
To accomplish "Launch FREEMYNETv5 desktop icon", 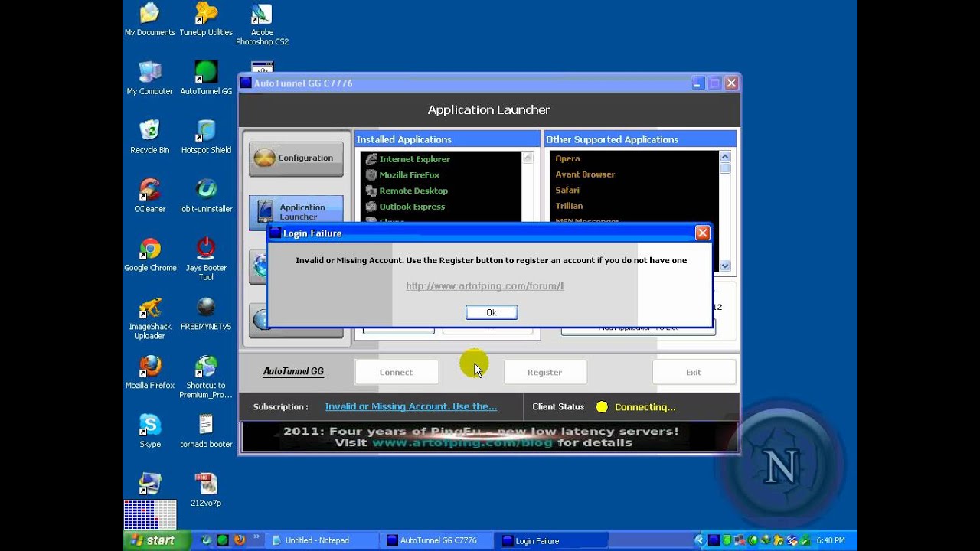I will [206, 314].
